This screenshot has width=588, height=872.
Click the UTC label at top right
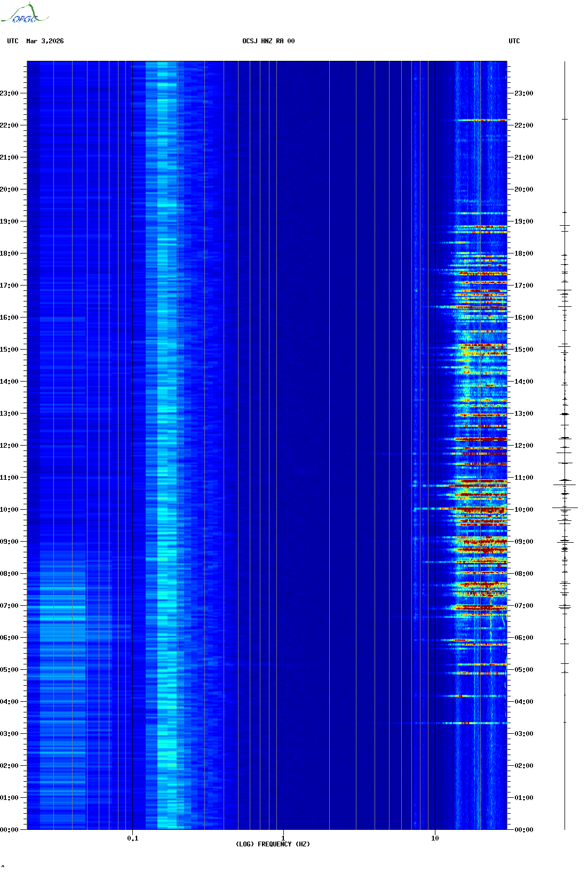514,41
